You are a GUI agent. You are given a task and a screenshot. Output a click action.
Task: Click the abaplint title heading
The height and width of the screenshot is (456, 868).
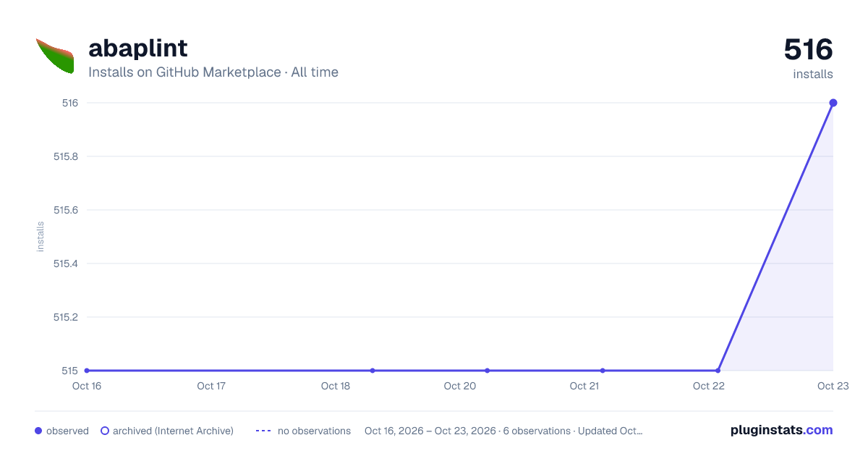[137, 48]
